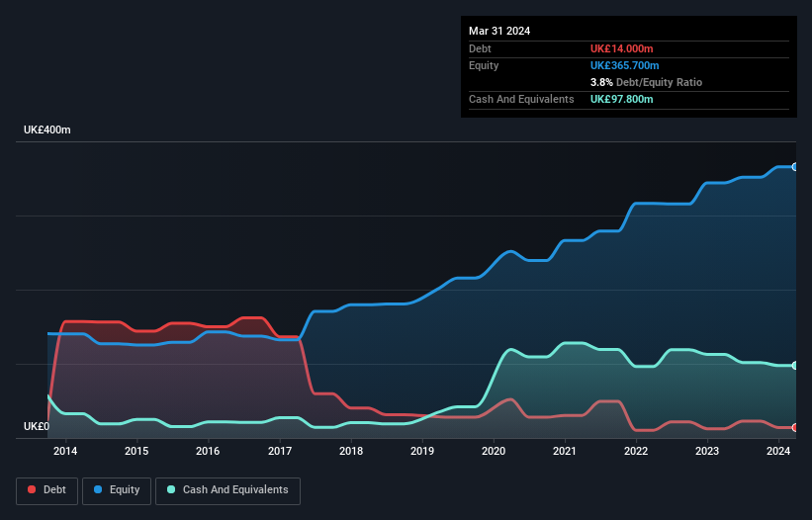
Task: Toggle the Debt series legend button
Action: [47, 490]
